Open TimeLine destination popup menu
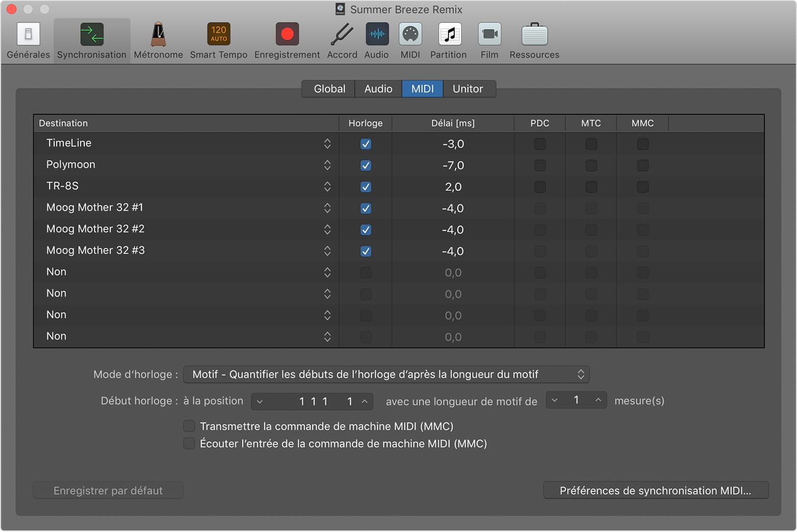 (x=327, y=143)
